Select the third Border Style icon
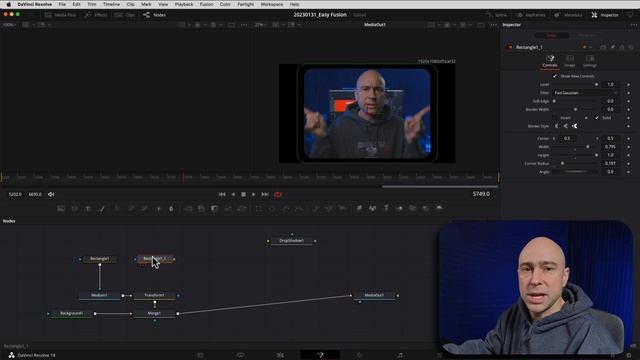 coord(574,126)
